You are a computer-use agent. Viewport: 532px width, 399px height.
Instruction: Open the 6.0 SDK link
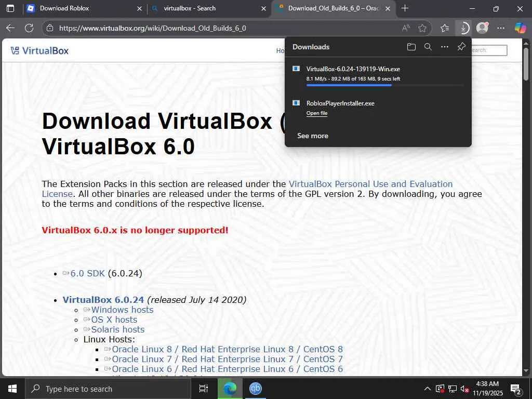click(x=87, y=273)
